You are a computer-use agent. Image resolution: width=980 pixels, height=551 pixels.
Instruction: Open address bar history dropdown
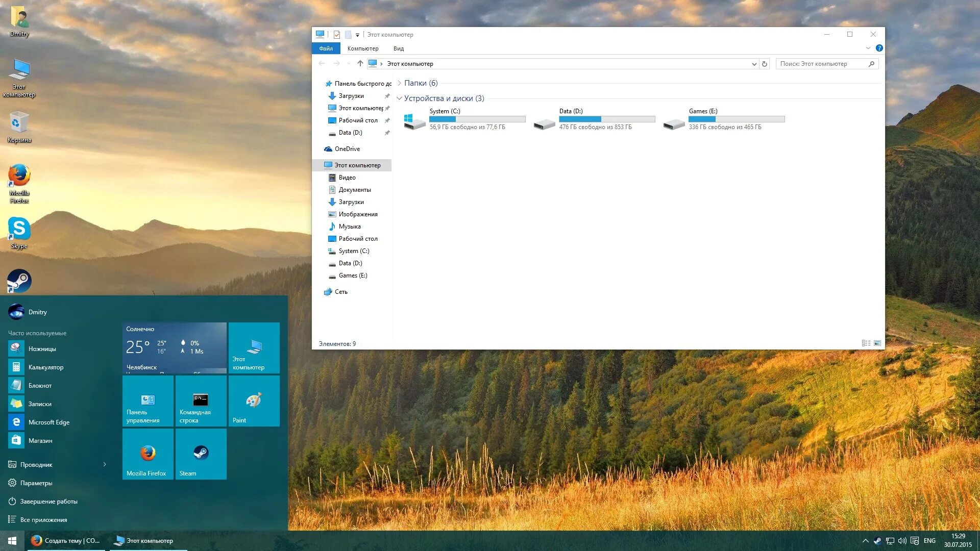tap(754, 64)
